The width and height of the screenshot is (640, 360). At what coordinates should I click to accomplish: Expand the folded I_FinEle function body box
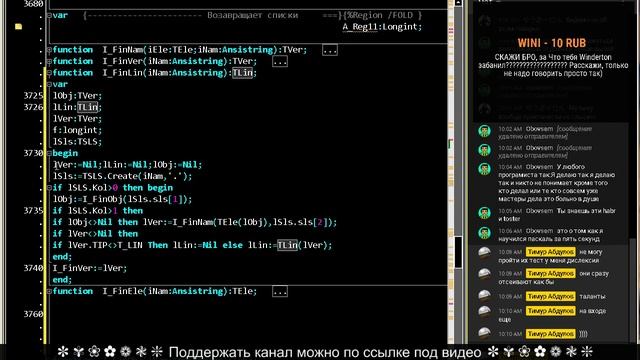[280, 291]
